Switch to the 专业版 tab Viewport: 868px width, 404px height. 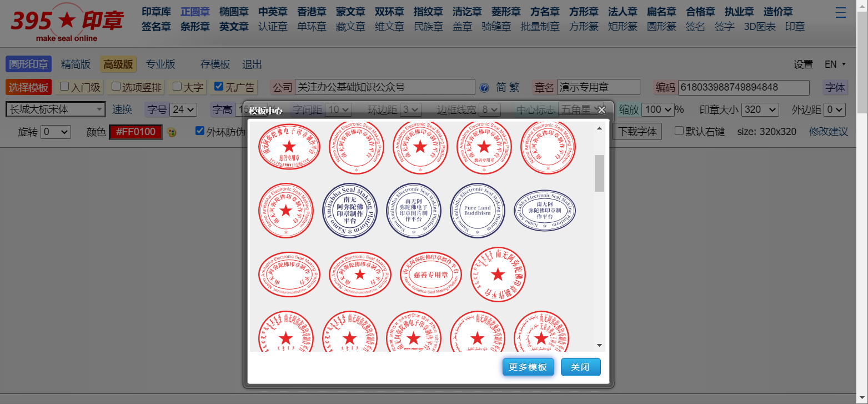pos(160,64)
